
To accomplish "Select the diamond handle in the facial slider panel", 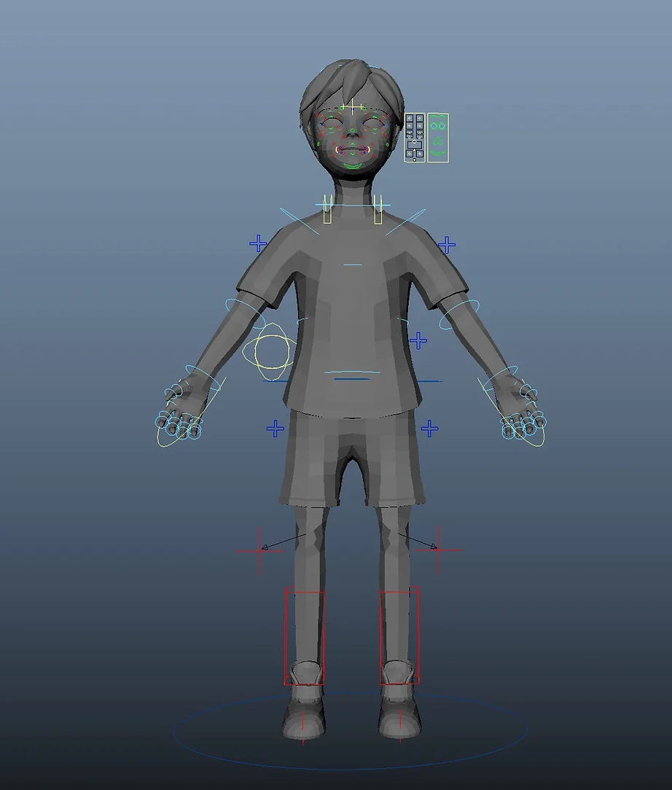I will [x=415, y=143].
